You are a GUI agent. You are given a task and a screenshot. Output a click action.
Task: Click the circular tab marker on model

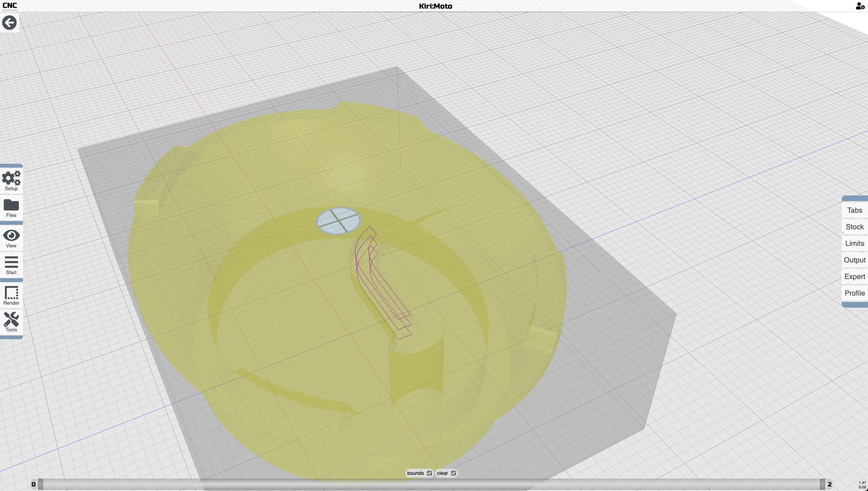pyautogui.click(x=338, y=221)
